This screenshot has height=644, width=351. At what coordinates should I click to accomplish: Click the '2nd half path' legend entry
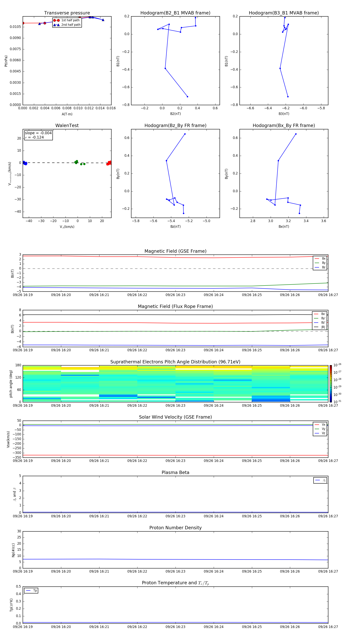[67, 25]
